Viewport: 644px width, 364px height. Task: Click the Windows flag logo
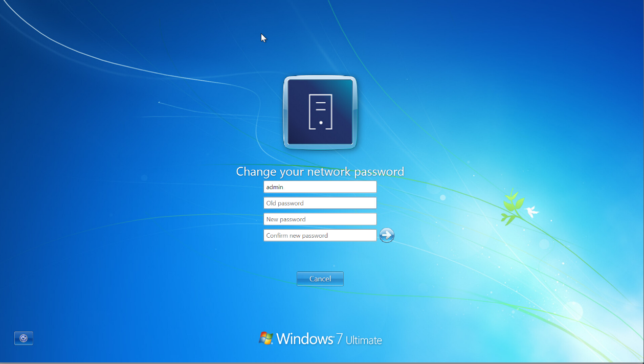(x=265, y=337)
